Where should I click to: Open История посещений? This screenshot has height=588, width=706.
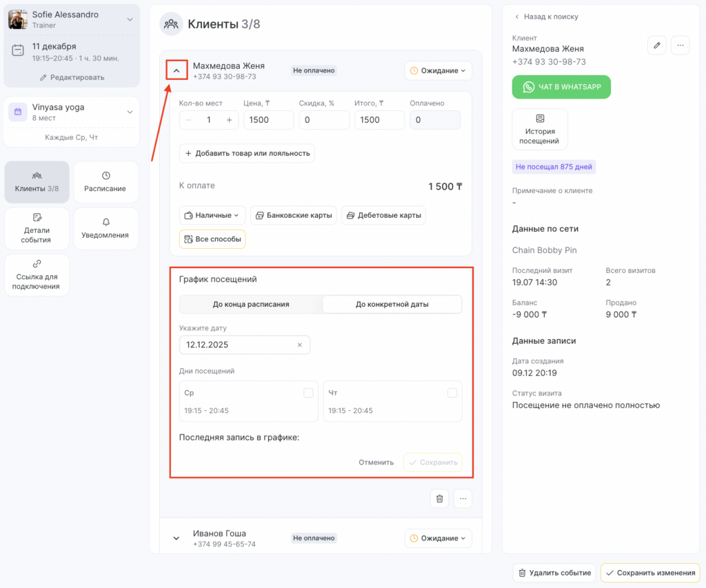click(540, 130)
